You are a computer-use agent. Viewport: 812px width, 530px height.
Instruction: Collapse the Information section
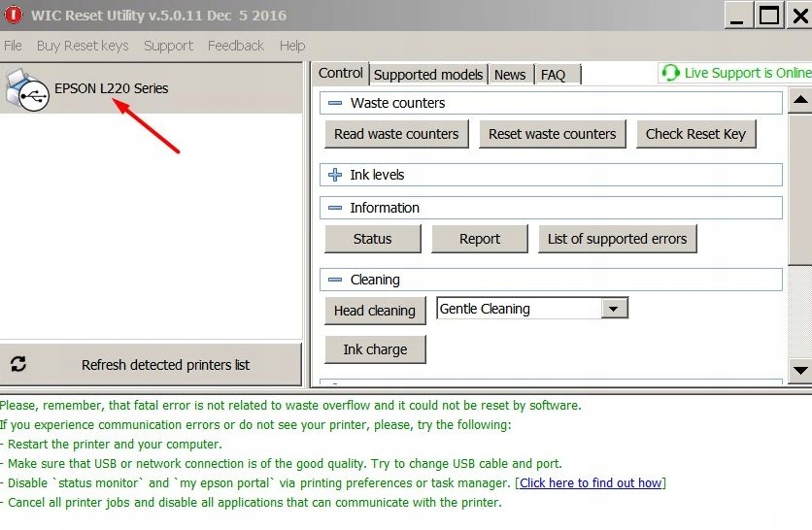click(335, 208)
